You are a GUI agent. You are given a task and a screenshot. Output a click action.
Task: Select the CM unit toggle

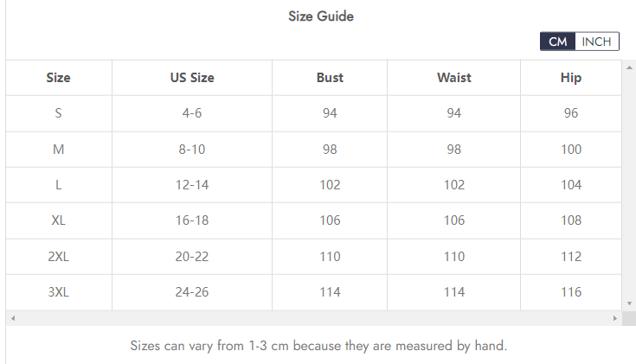click(x=558, y=42)
